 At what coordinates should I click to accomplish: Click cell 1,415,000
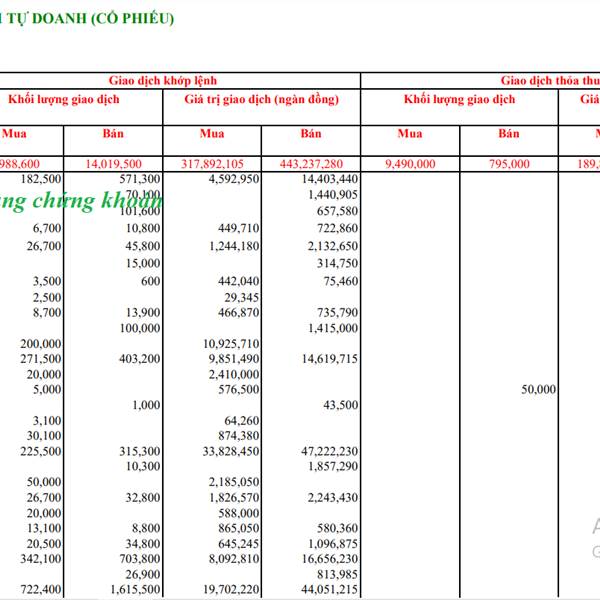point(333,328)
